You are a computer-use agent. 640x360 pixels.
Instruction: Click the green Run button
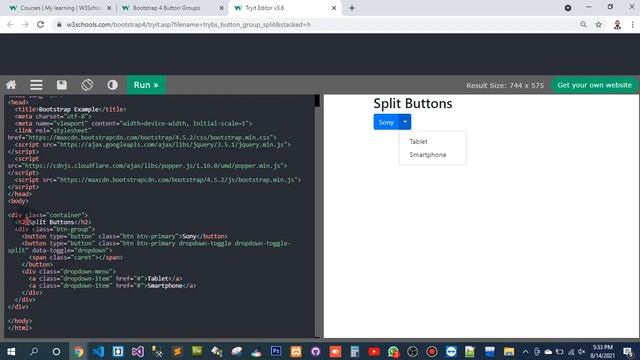pyautogui.click(x=146, y=85)
